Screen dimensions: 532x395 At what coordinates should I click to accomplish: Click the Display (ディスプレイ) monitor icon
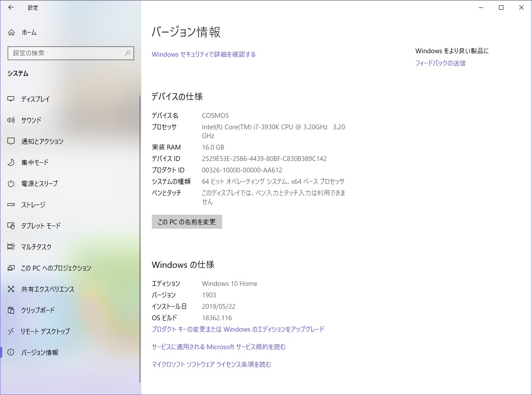(x=11, y=99)
